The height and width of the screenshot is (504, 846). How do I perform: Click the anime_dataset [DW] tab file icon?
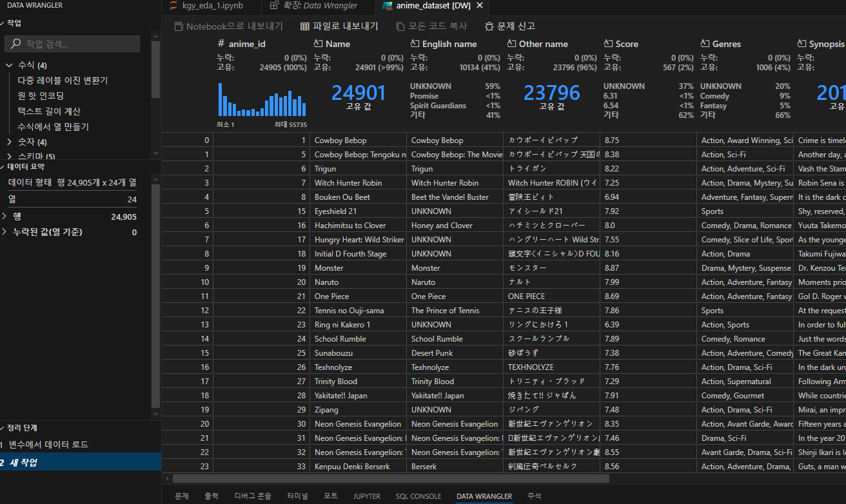click(x=387, y=6)
